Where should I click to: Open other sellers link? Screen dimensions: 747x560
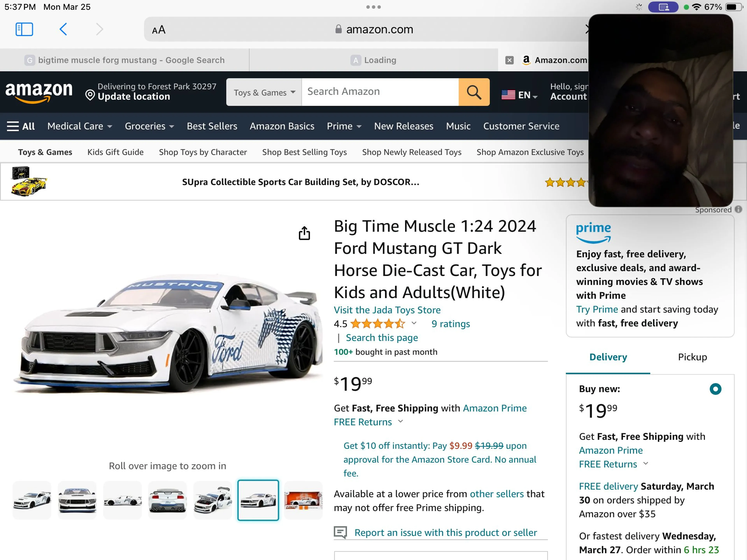(497, 494)
